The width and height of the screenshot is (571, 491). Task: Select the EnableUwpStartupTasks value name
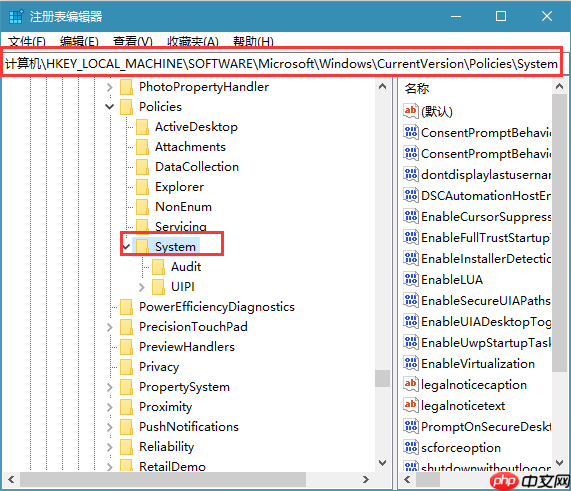(x=486, y=343)
